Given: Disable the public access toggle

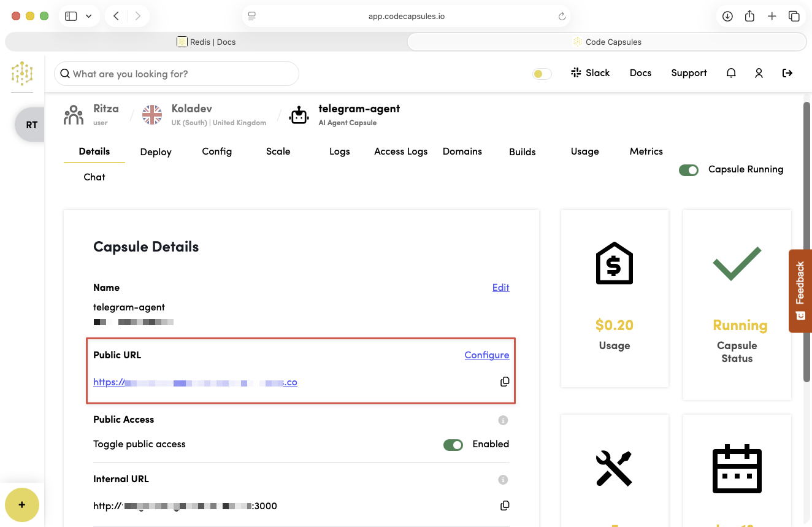Looking at the screenshot, I should tap(453, 444).
